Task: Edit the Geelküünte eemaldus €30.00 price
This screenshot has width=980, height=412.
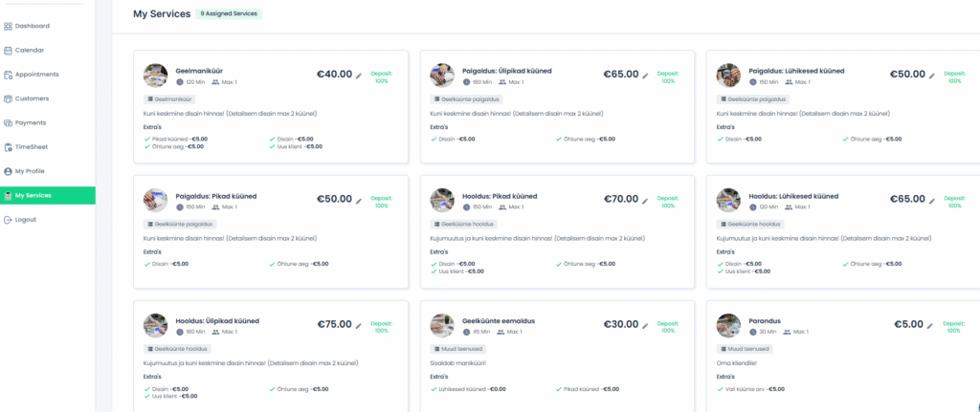Action: tap(646, 325)
